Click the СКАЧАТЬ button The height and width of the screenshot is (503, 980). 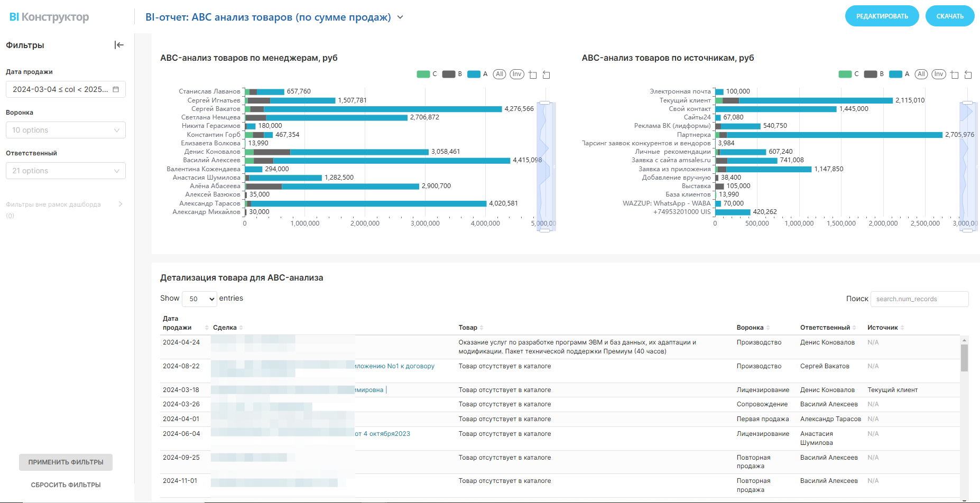949,16
